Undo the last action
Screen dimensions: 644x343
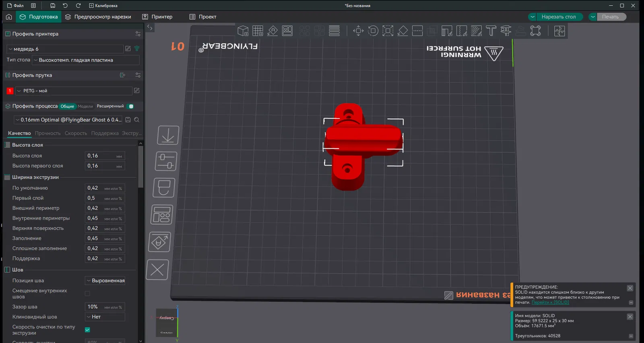[65, 6]
